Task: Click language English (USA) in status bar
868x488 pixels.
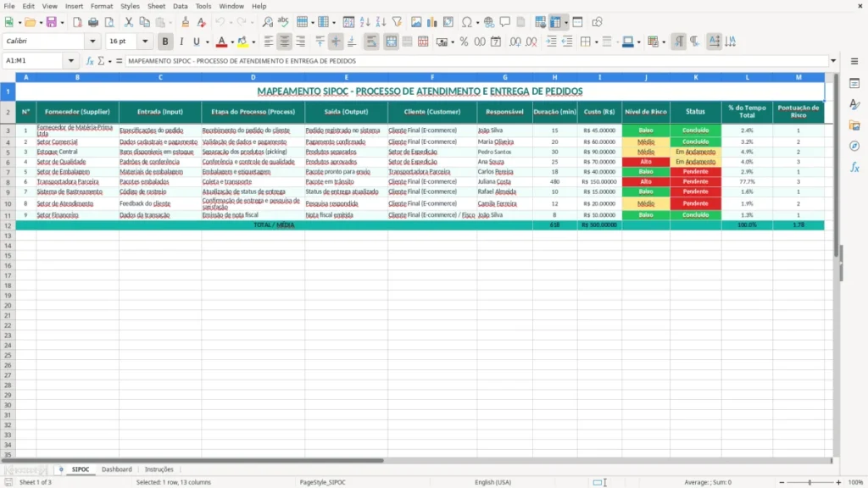Action: click(492, 482)
